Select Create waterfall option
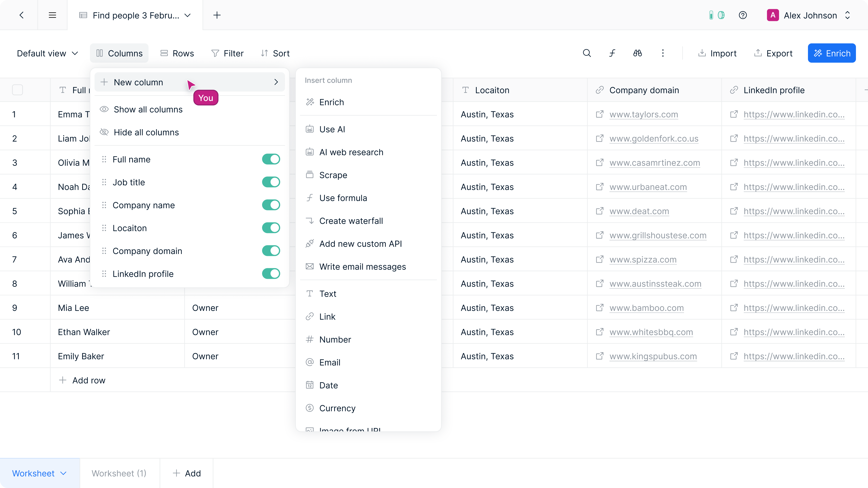Screen dimensions: 868x488 pos(368,221)
